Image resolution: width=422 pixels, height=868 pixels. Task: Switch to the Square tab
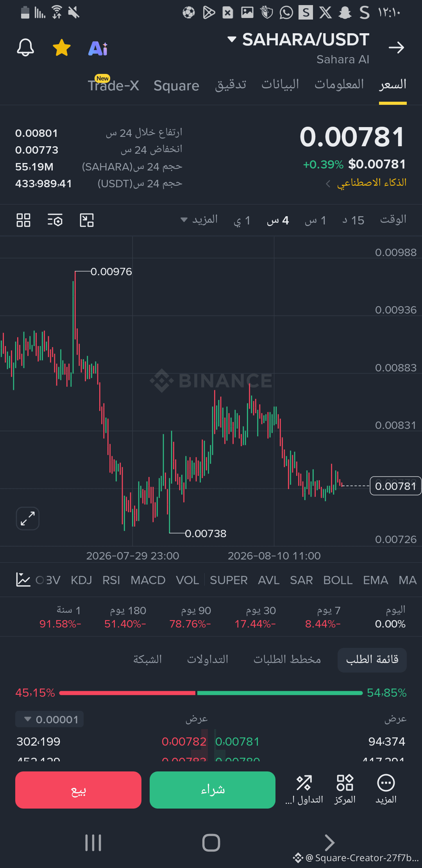[x=176, y=86]
